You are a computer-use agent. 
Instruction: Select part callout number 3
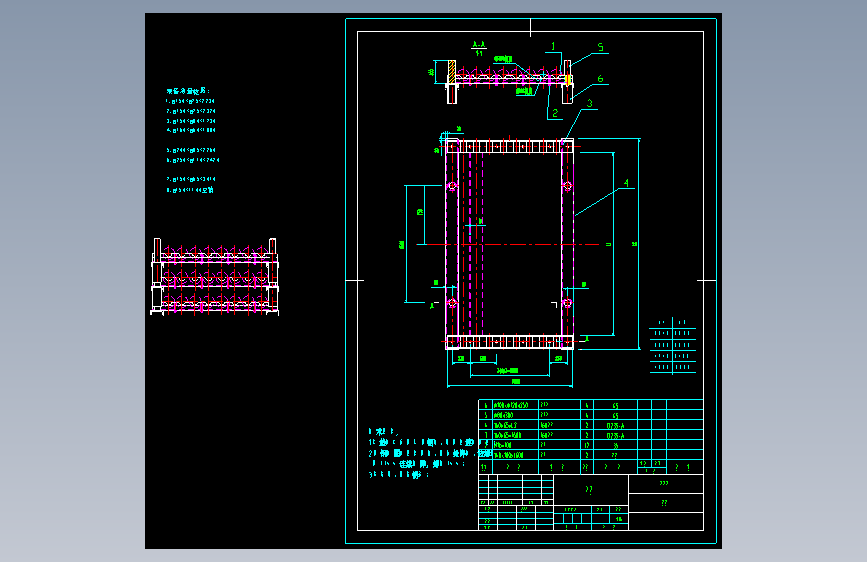pos(589,103)
